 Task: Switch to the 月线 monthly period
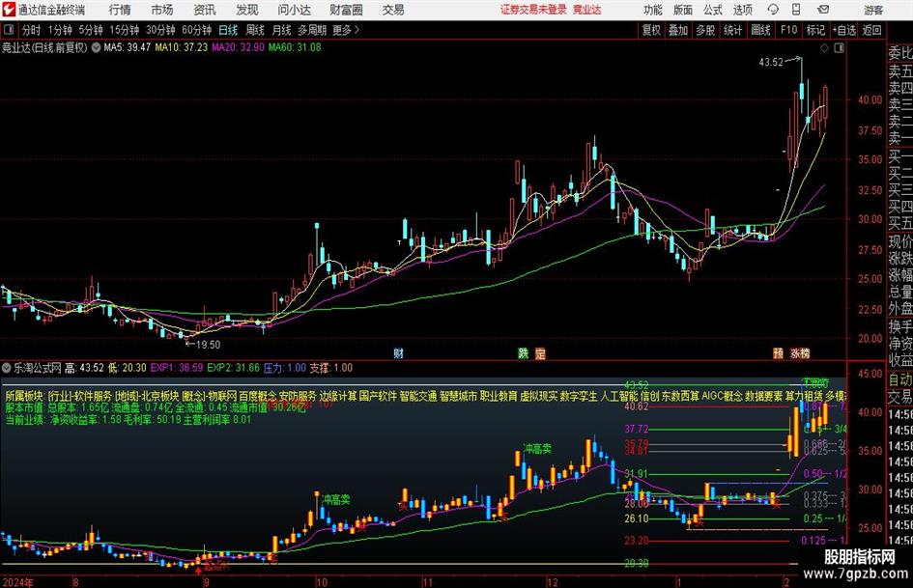tap(282, 30)
